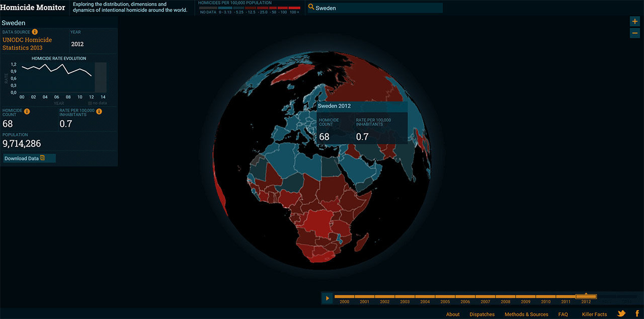The height and width of the screenshot is (319, 644).
Task: Click the NO DATA legend swatch
Action: (x=209, y=8)
